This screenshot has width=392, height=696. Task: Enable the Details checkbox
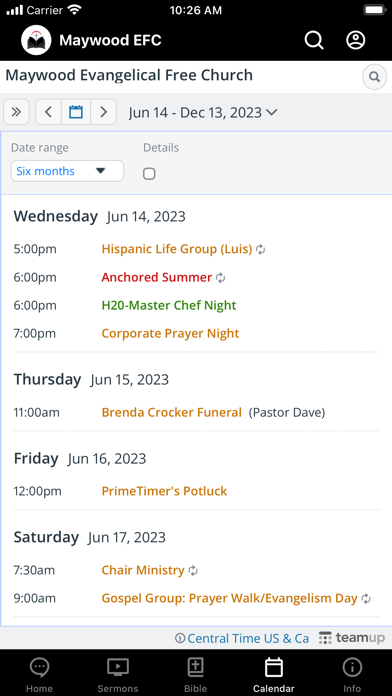coord(149,174)
